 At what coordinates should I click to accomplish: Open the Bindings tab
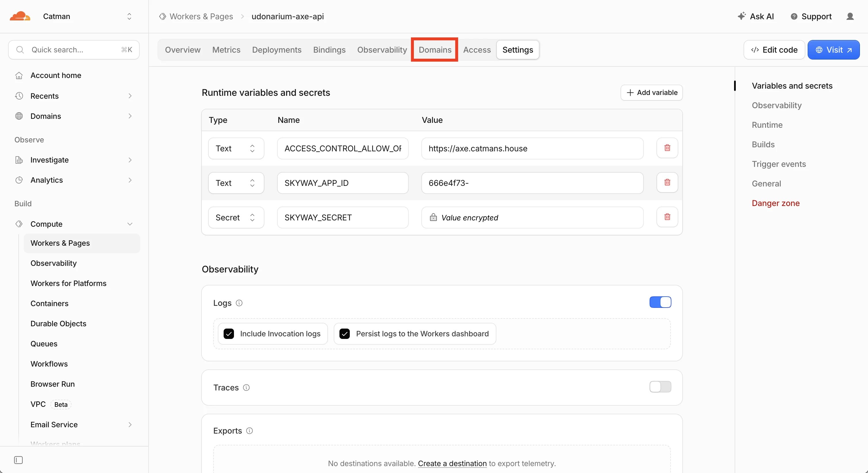[329, 49]
